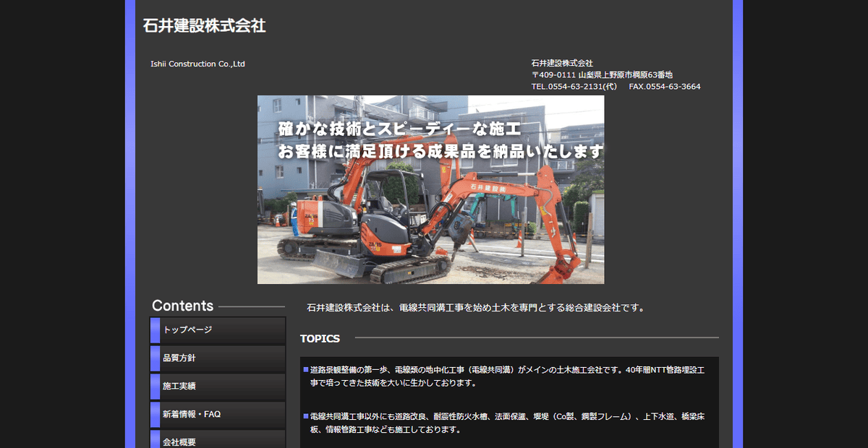Click the blue accent bar on 施工実績 button

(153, 386)
